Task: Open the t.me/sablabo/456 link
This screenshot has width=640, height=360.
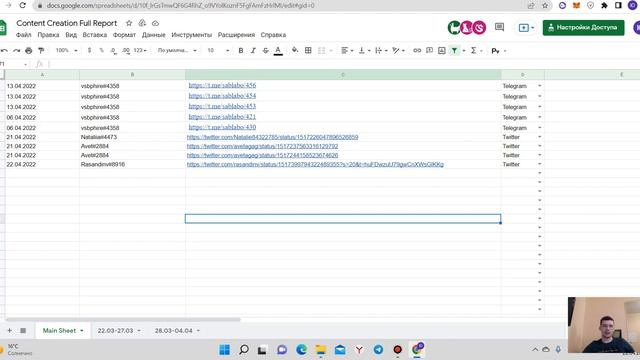Action: (222, 85)
